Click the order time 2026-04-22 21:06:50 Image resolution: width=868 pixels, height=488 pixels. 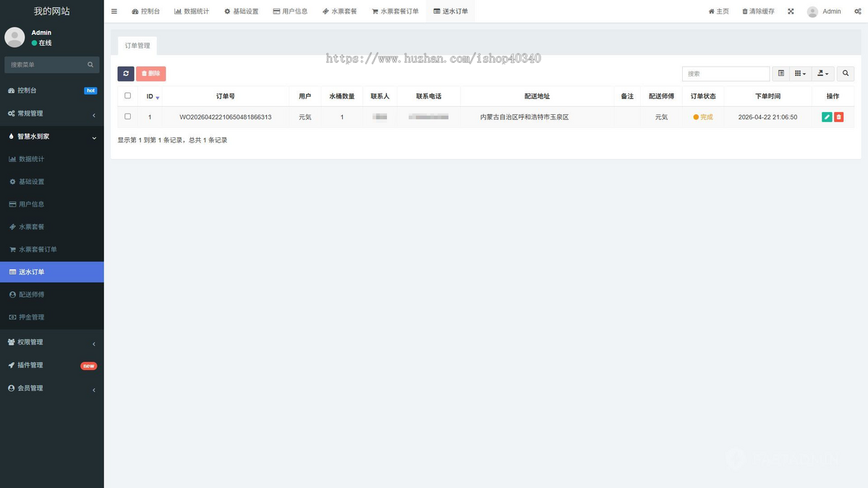(x=767, y=117)
